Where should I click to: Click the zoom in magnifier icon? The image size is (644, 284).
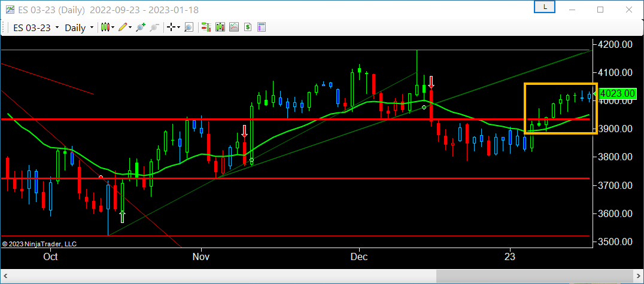[141, 28]
